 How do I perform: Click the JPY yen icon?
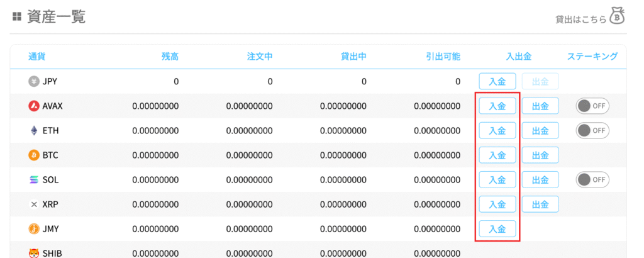point(34,81)
